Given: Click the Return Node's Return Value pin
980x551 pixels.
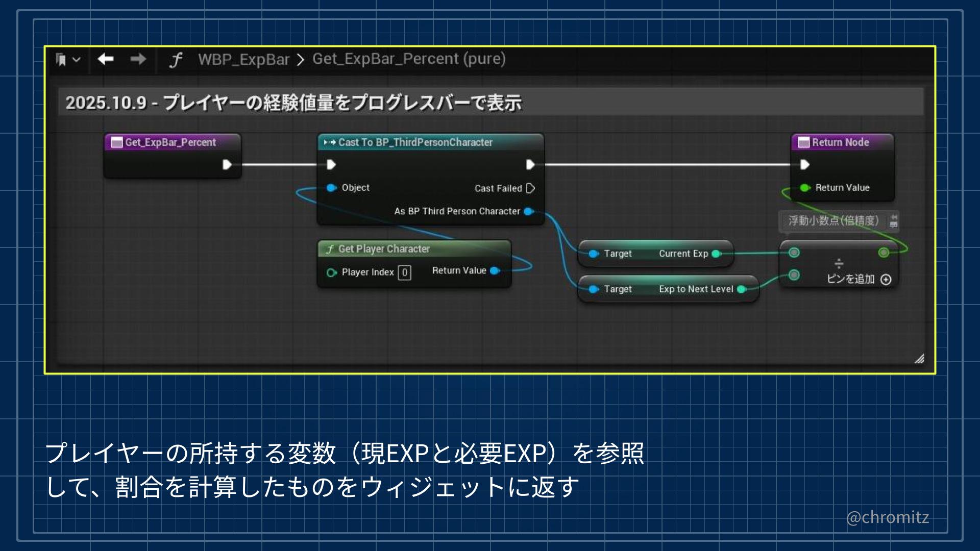Looking at the screenshot, I should pyautogui.click(x=805, y=188).
